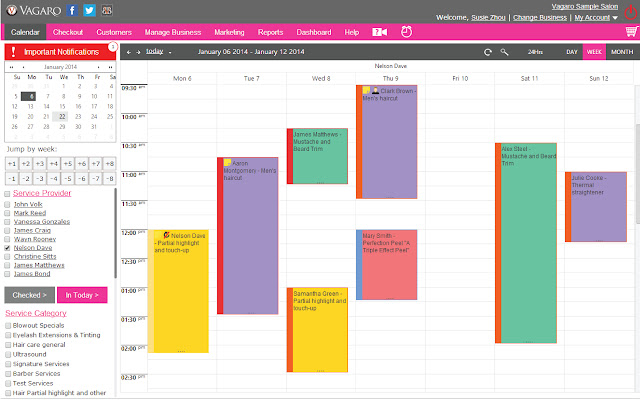Refresh the calendar with the reload icon
Image resolution: width=640 pixels, height=400 pixels.
pos(487,52)
